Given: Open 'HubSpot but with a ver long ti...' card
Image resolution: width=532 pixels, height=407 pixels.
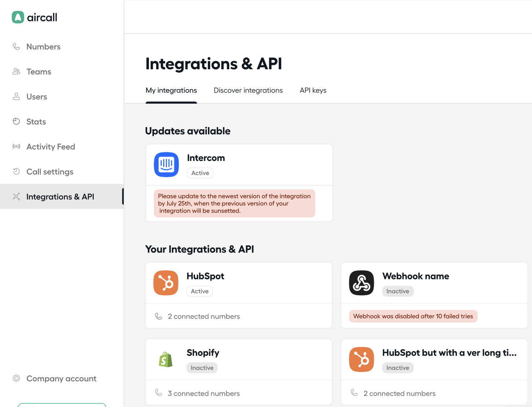Looking at the screenshot, I should [449, 353].
